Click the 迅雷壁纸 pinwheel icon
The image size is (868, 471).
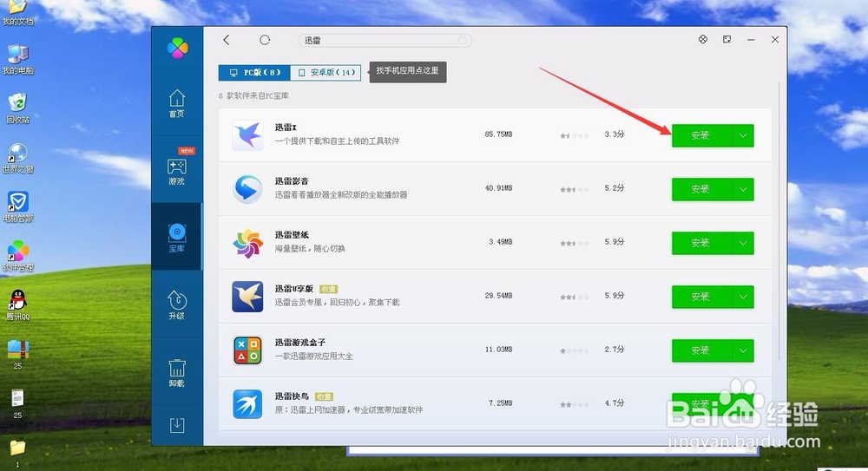[247, 242]
